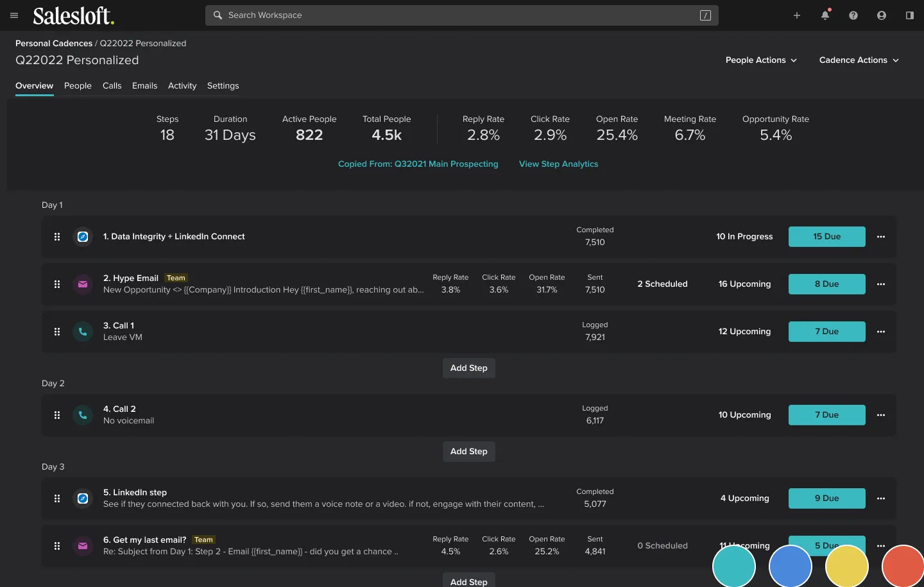Open the help question mark icon
The width and height of the screenshot is (924, 587).
pos(853,15)
